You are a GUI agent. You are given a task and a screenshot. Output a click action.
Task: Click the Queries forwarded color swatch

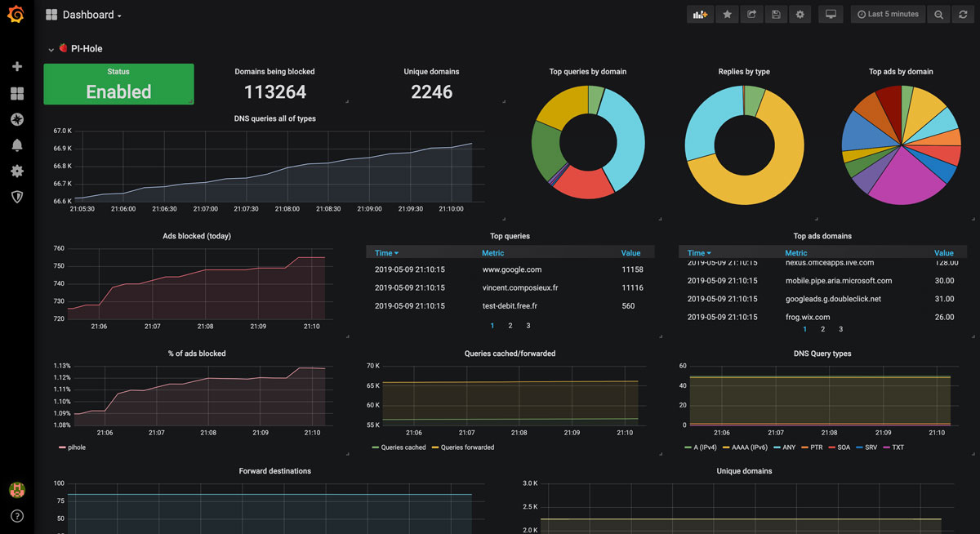click(436, 447)
